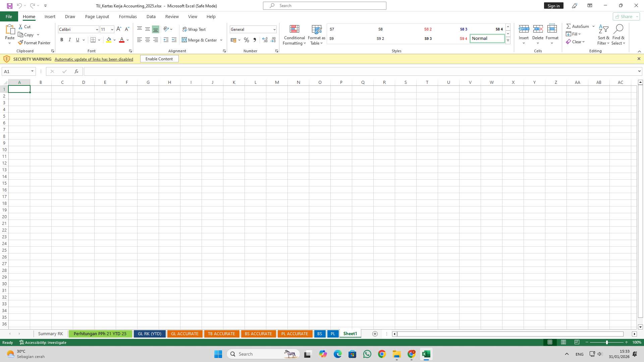Click the Wrap Text icon

194,29
